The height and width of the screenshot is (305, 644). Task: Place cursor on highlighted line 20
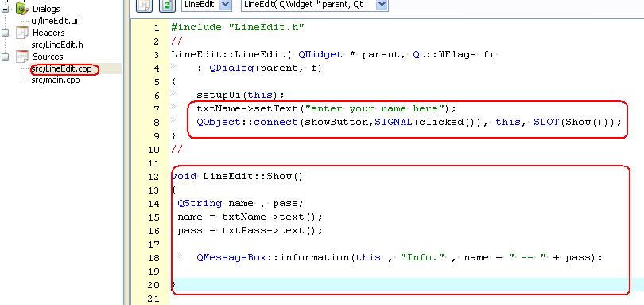[x=398, y=285]
